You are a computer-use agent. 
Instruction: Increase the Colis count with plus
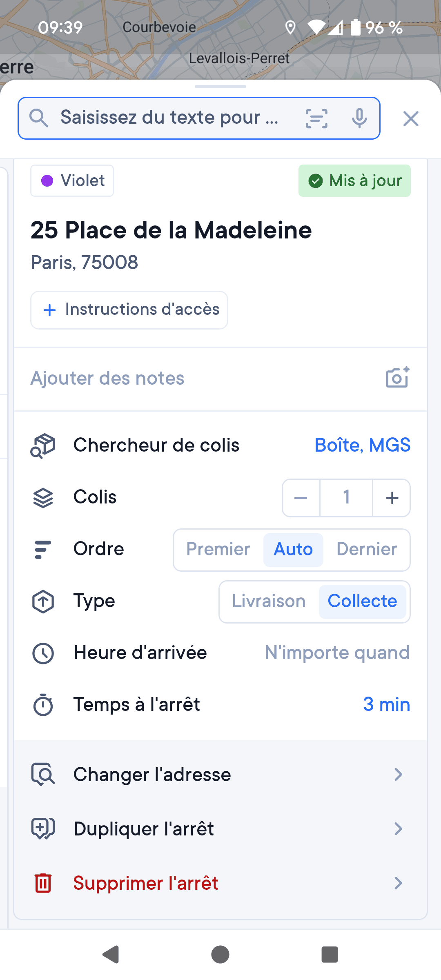[x=392, y=498]
